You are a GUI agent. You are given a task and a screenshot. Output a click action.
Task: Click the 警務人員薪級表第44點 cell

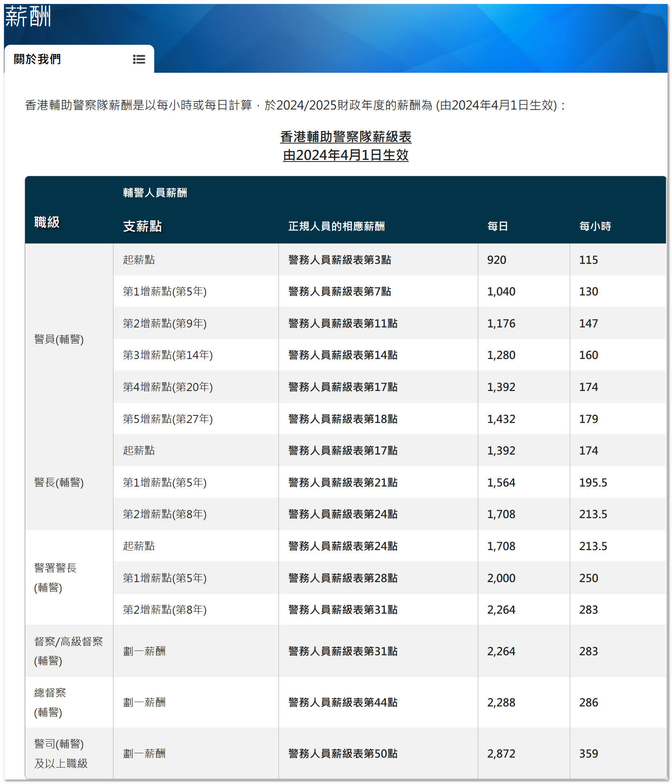pos(343,702)
